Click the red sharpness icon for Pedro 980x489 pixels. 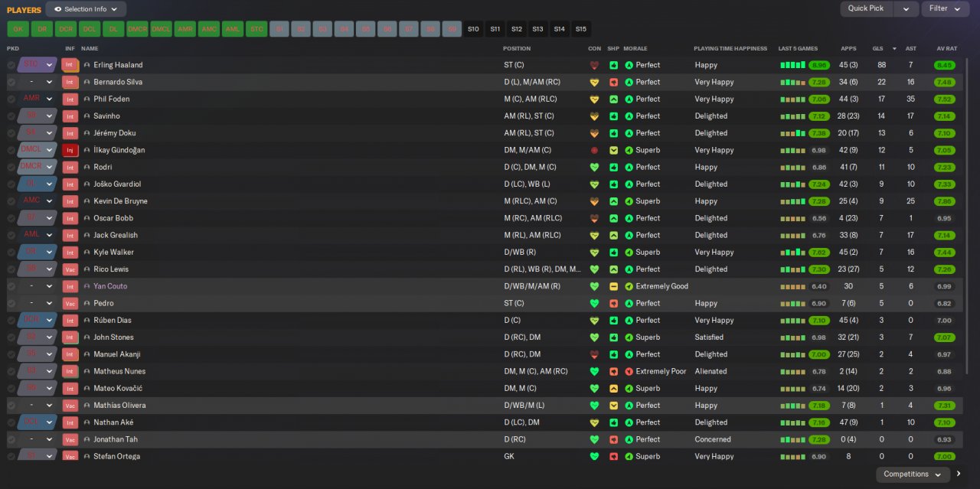(613, 303)
